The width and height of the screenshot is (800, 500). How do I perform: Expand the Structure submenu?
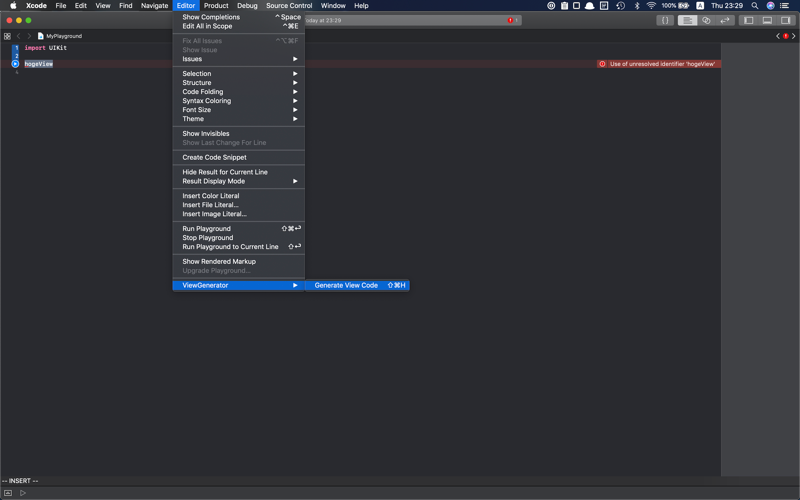(x=238, y=83)
